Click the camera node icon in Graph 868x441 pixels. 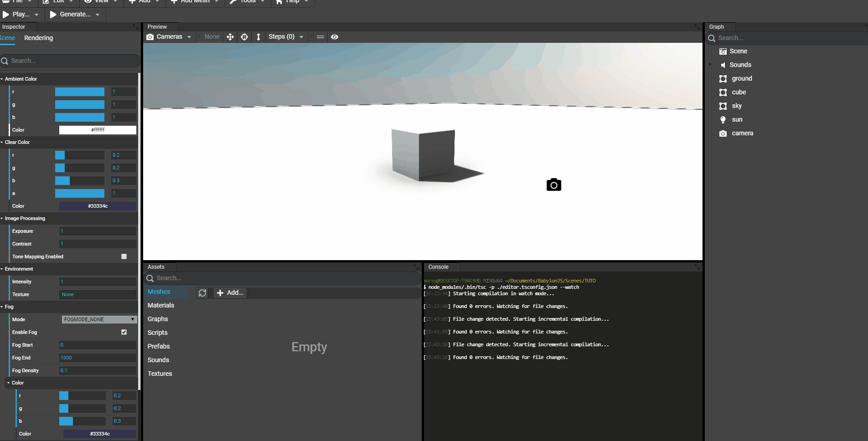click(723, 133)
